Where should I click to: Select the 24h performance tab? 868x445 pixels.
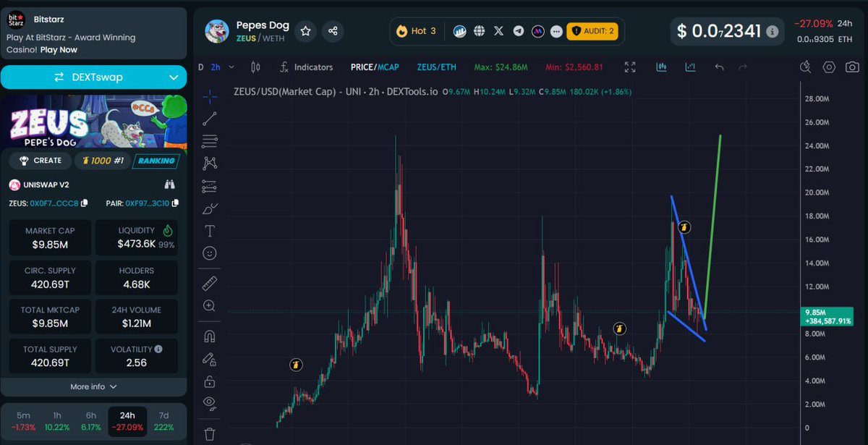click(127, 421)
